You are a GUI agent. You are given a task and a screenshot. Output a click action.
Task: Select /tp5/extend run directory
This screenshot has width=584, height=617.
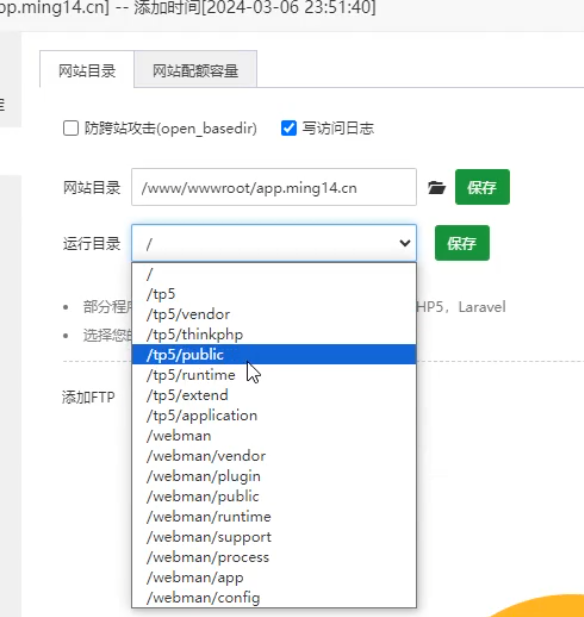point(274,395)
